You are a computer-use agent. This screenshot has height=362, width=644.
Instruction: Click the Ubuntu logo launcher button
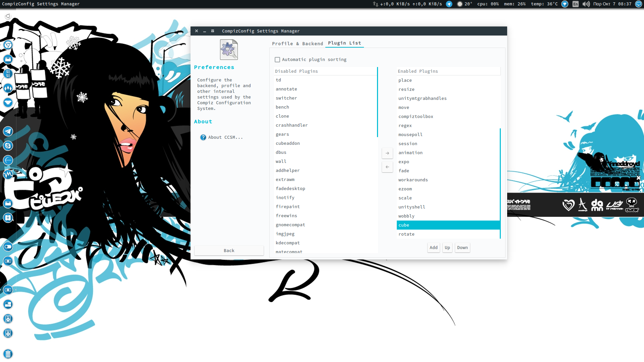click(x=8, y=16)
